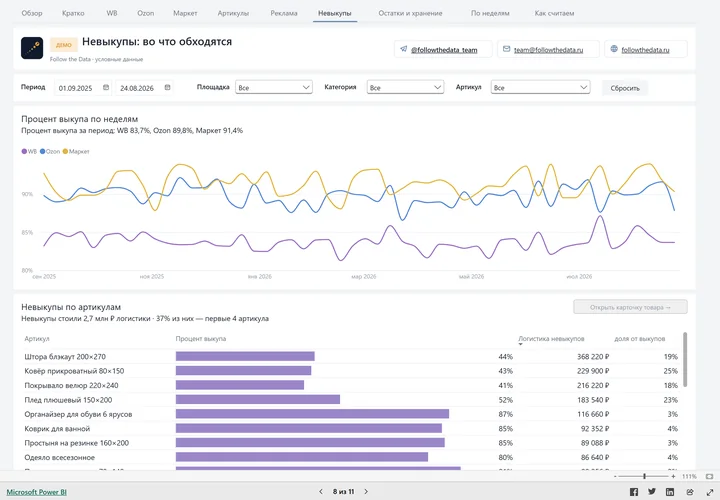Open calendar picker for end date
The image size is (720, 500).
click(x=168, y=87)
